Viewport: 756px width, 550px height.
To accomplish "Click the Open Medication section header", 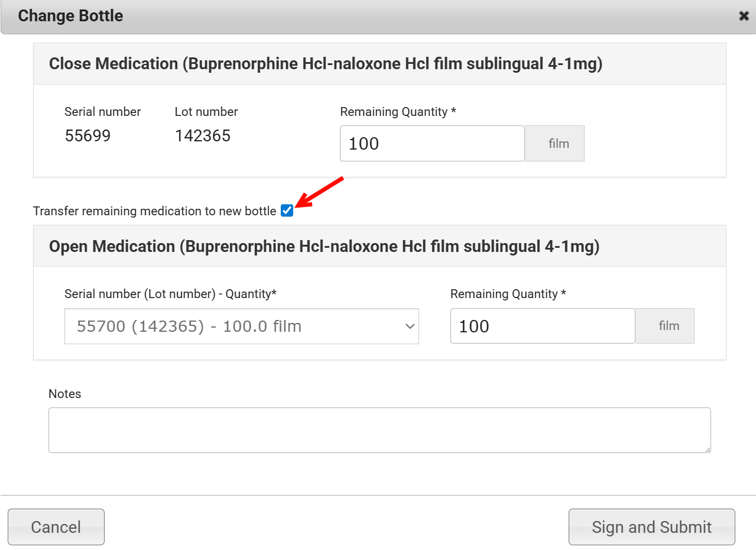I will (x=324, y=247).
